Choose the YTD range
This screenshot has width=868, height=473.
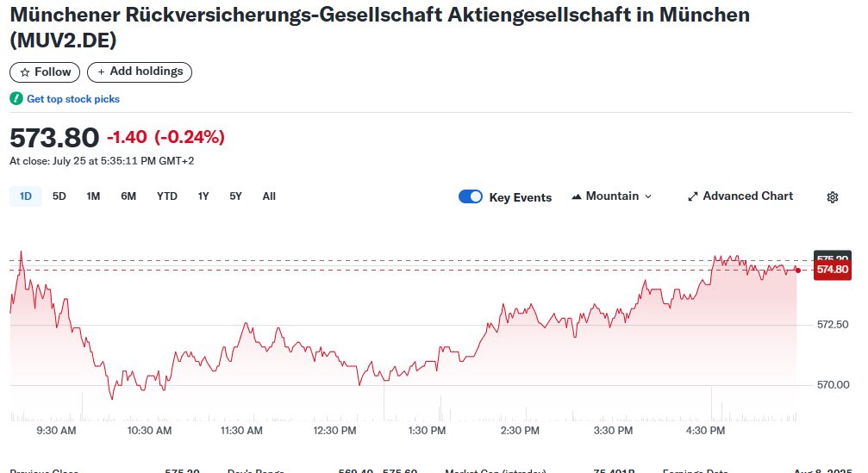click(166, 196)
